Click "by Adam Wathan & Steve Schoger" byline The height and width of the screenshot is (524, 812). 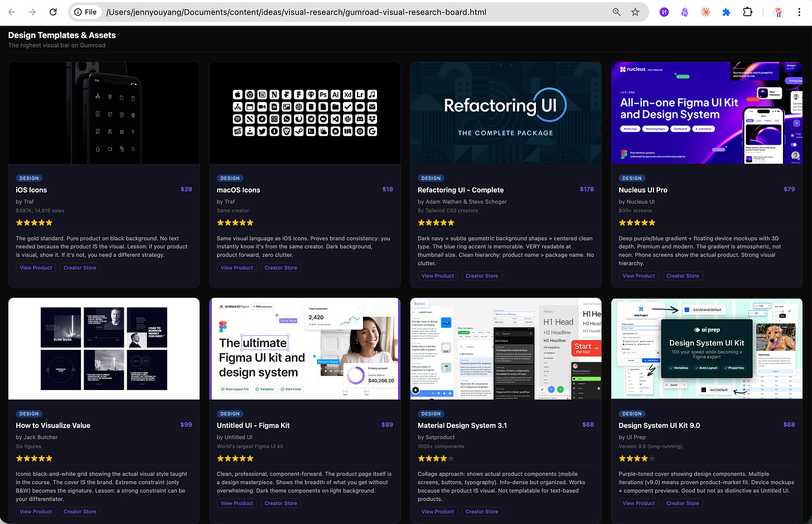462,202
